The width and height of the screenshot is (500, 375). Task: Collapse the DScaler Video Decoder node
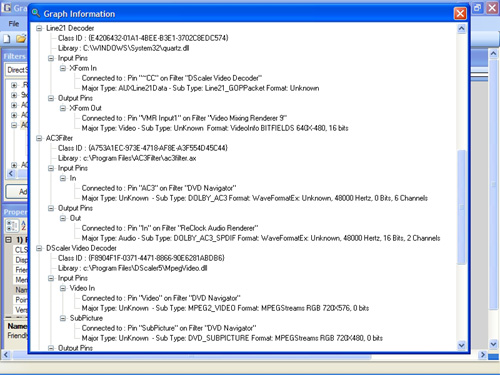[x=39, y=248]
